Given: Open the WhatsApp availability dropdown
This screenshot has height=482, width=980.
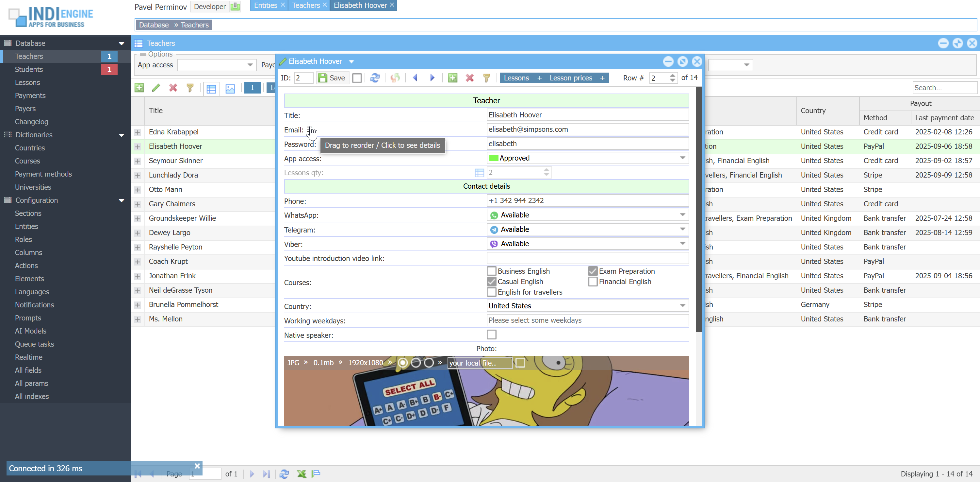Looking at the screenshot, I should pyautogui.click(x=682, y=215).
